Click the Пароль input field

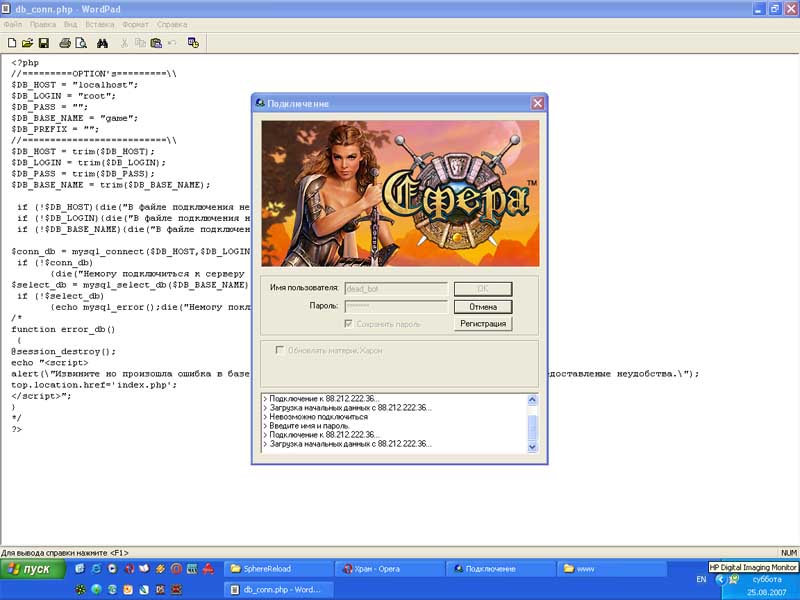(396, 306)
